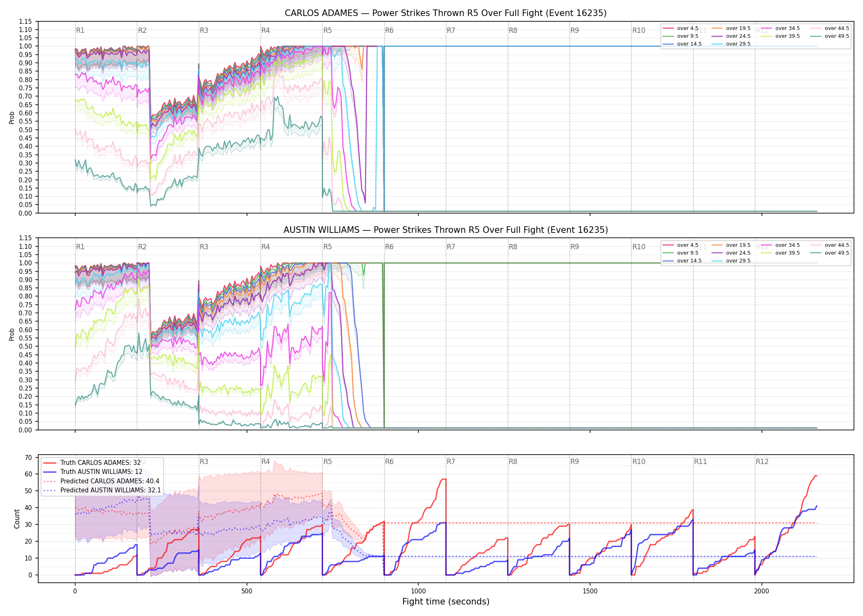Select 'over 4.5' legend entry in top chart

pyautogui.click(x=680, y=28)
